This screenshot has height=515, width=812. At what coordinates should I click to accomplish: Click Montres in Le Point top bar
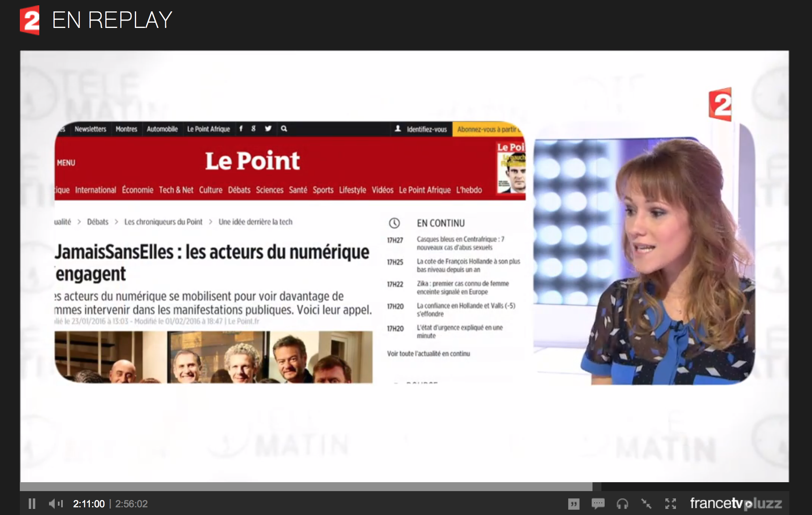click(126, 129)
